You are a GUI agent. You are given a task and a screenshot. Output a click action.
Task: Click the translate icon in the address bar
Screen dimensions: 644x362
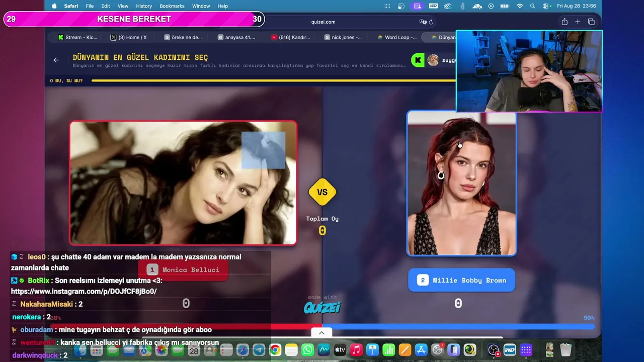(423, 22)
